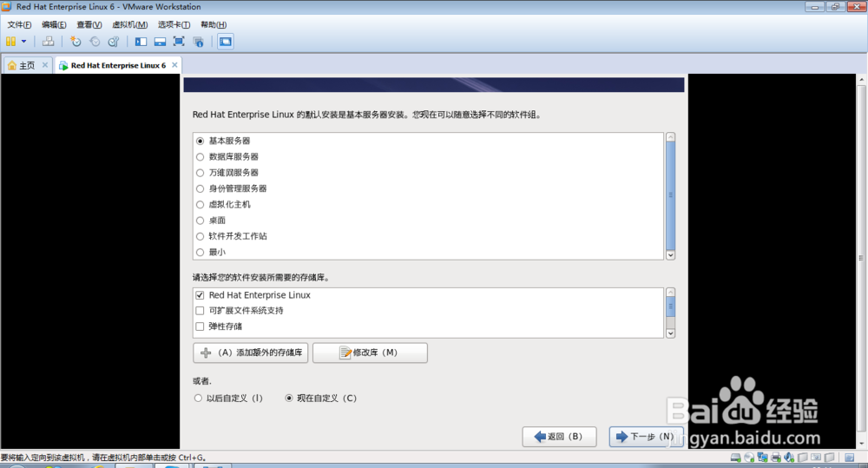Select the 身份管理服务器 radio button
868x468 pixels.
[200, 189]
